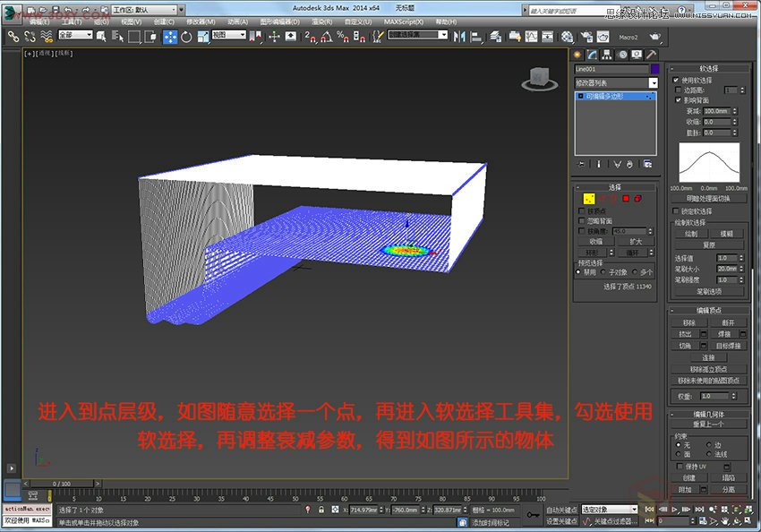
Task: Open the 工作区 workspace dropdown
Action: [142, 8]
